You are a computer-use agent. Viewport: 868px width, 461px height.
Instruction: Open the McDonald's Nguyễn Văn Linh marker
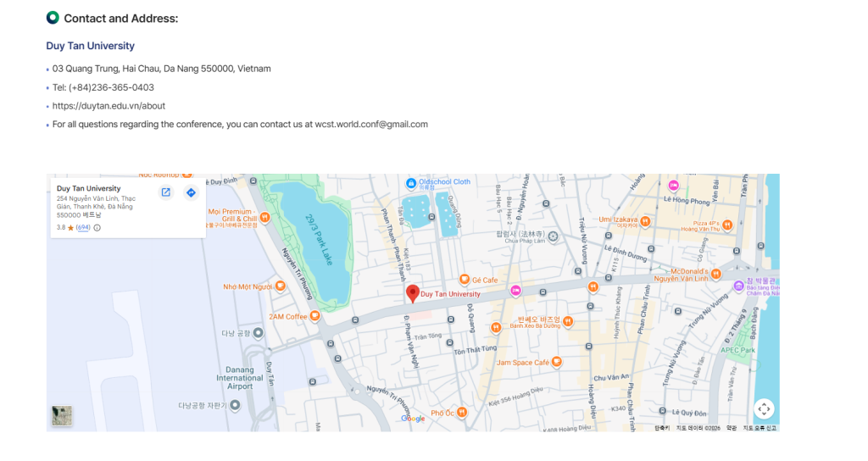tap(716, 274)
